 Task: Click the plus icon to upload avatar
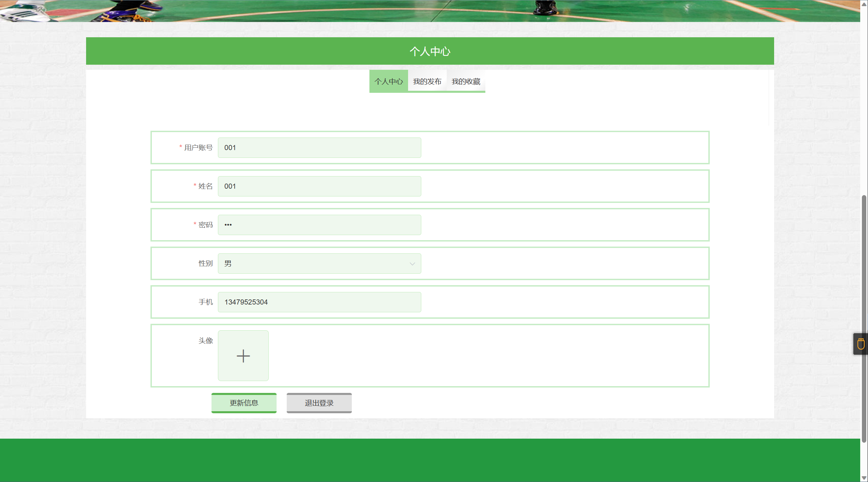point(243,356)
